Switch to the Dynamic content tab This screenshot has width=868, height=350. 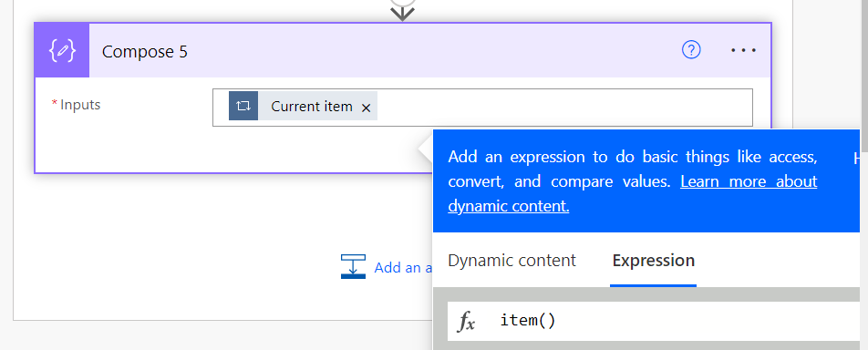pyautogui.click(x=512, y=261)
